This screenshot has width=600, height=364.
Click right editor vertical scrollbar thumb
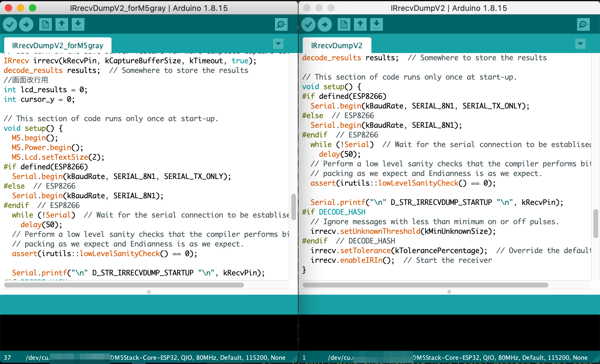[595, 223]
